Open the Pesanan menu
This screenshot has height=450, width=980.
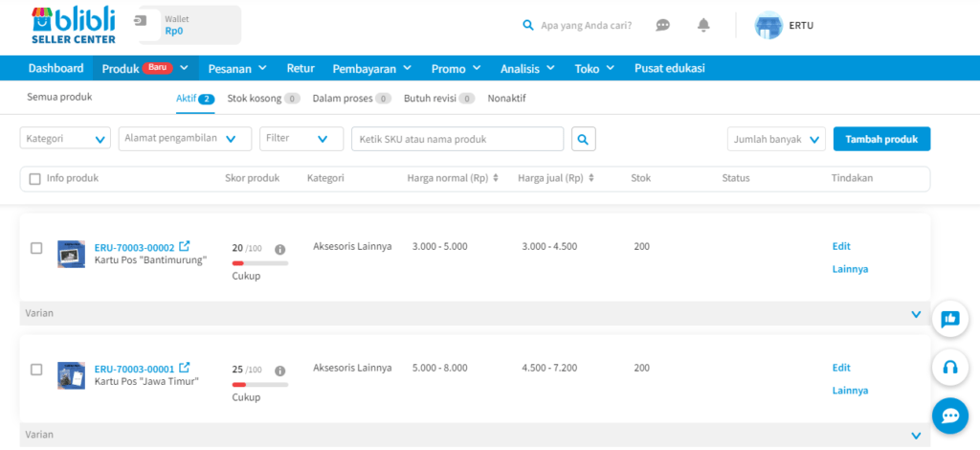237,69
